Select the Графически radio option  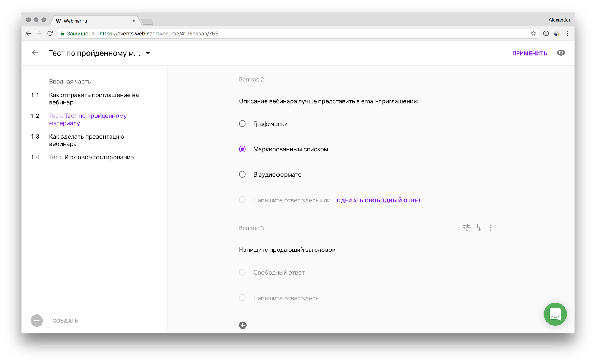point(242,124)
